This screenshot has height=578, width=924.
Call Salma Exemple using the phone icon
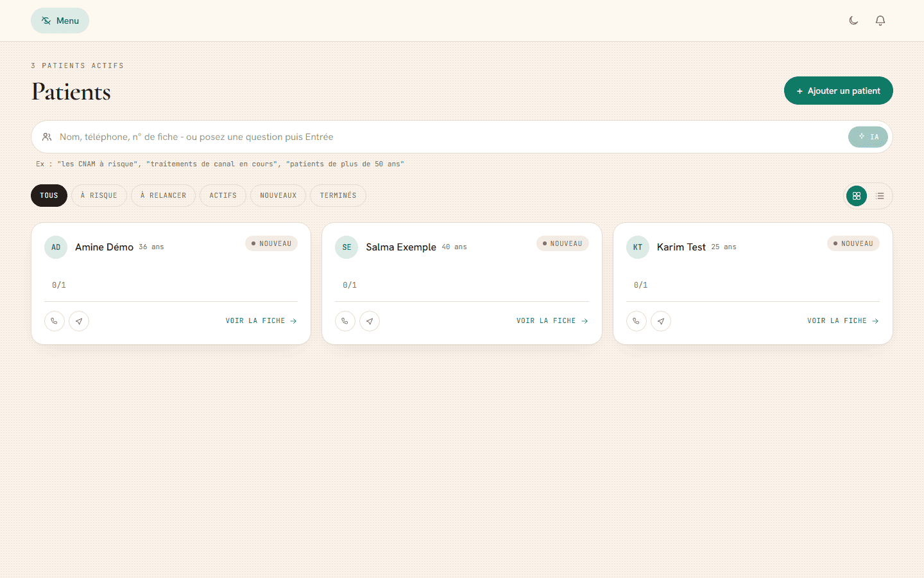click(x=345, y=321)
